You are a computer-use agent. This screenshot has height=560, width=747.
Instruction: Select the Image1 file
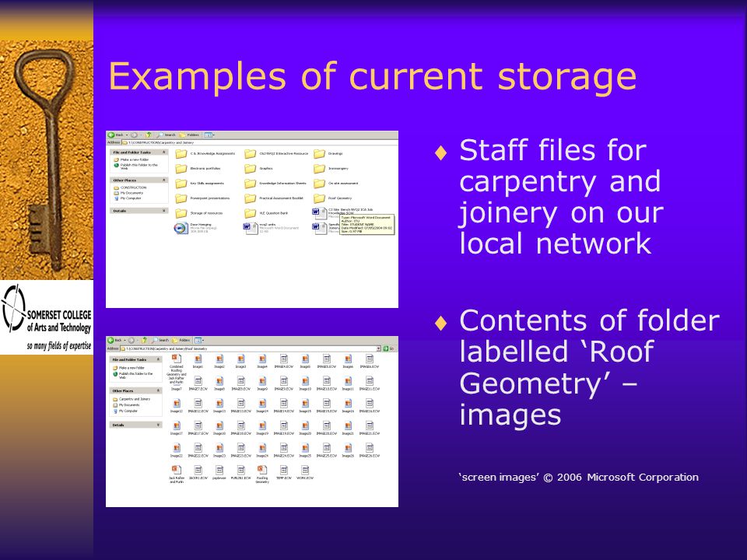pyautogui.click(x=198, y=362)
